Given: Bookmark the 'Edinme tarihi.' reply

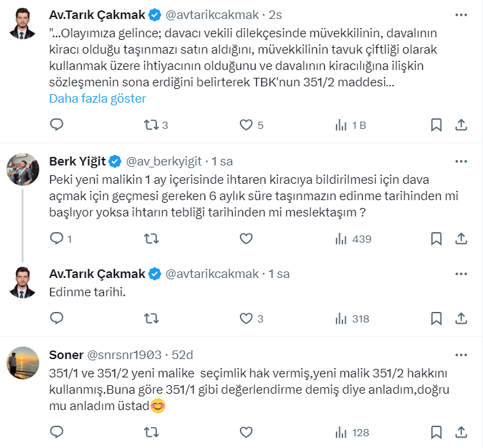Looking at the screenshot, I should click(x=437, y=319).
